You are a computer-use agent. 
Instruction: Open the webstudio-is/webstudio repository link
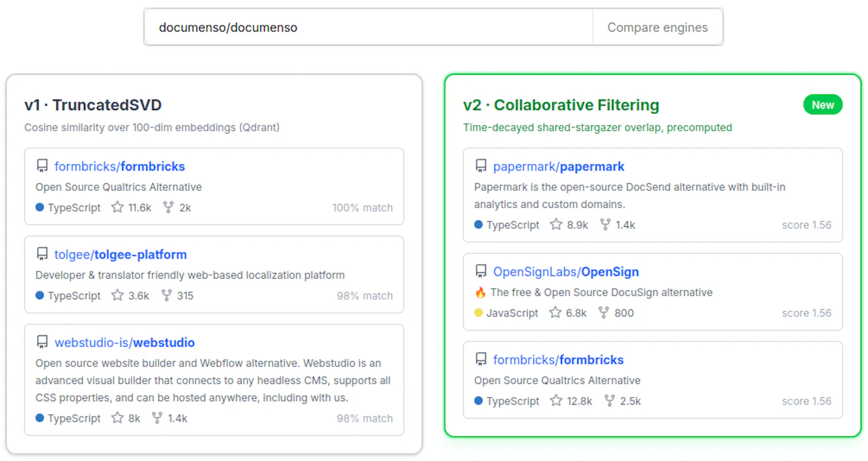[124, 343]
